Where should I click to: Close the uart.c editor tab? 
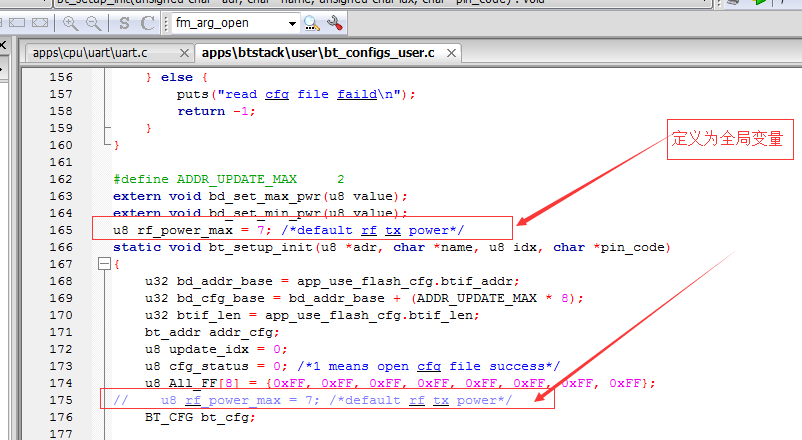(x=185, y=53)
